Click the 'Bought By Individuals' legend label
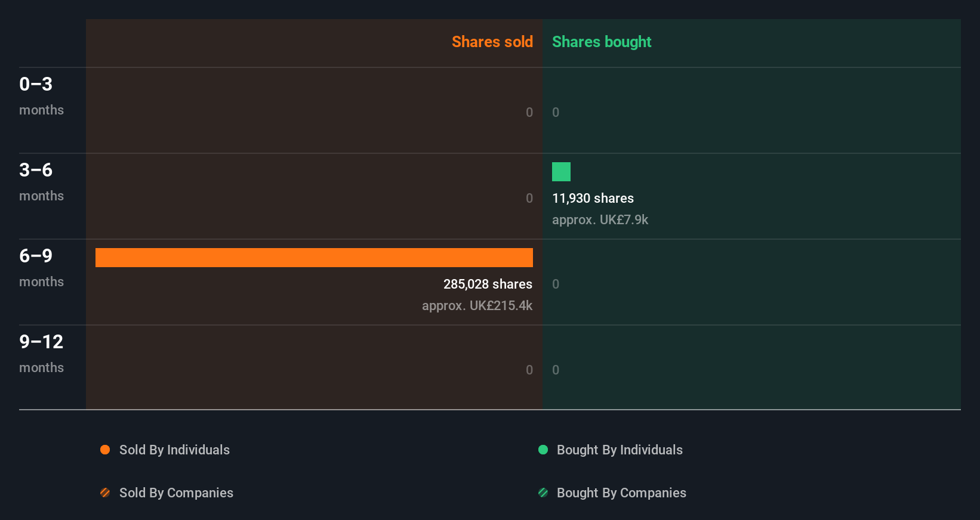Screen dimensions: 980x520 620,450
